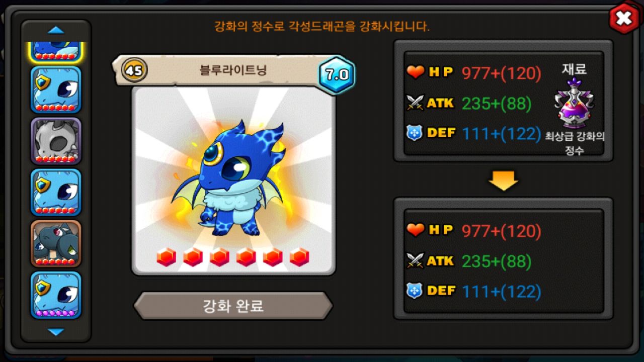This screenshot has width=644, height=362.
Task: Select the gray skull dragon thumbnail
Action: 56,141
